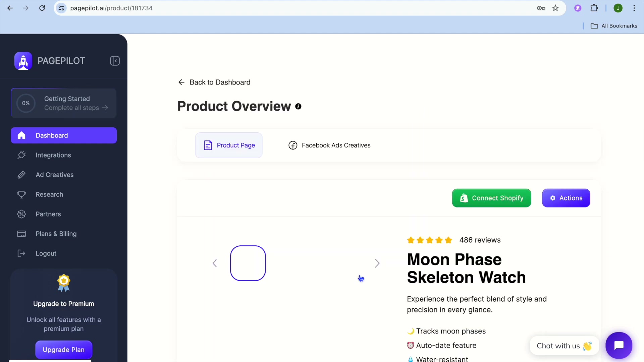644x362 pixels.
Task: Select the Product Page tab
Action: coord(229,145)
